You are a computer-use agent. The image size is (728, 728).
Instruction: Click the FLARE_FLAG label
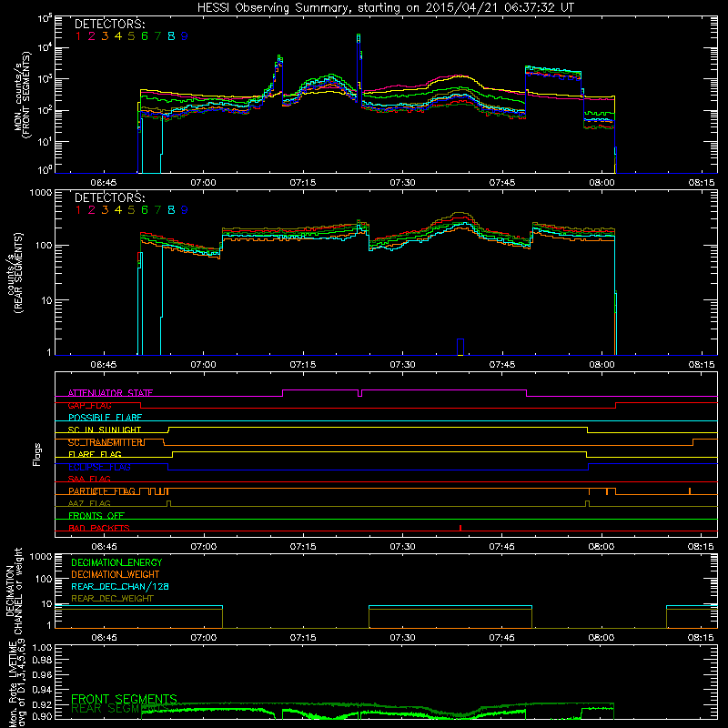click(95, 454)
